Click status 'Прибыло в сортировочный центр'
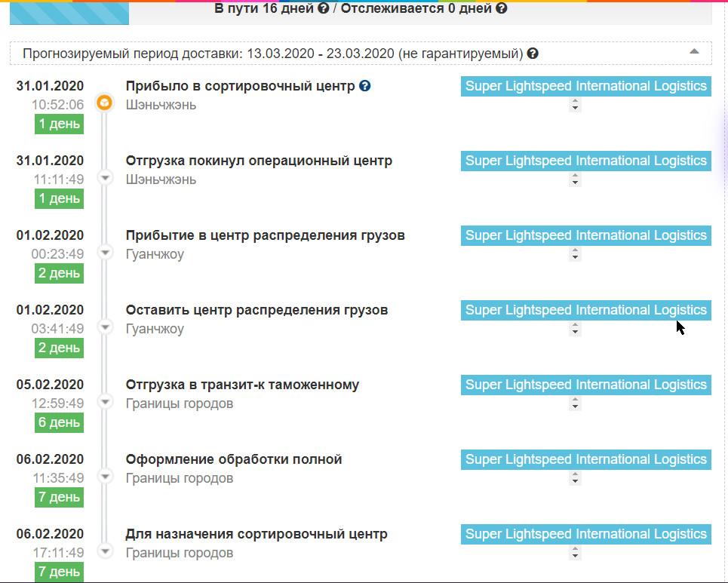Image resolution: width=728 pixels, height=583 pixels. tap(240, 86)
